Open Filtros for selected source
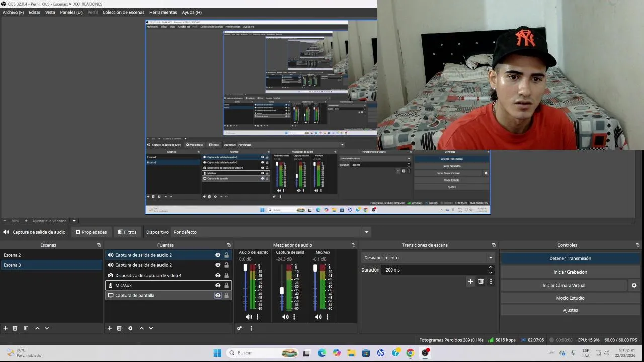The height and width of the screenshot is (362, 644). [127, 232]
